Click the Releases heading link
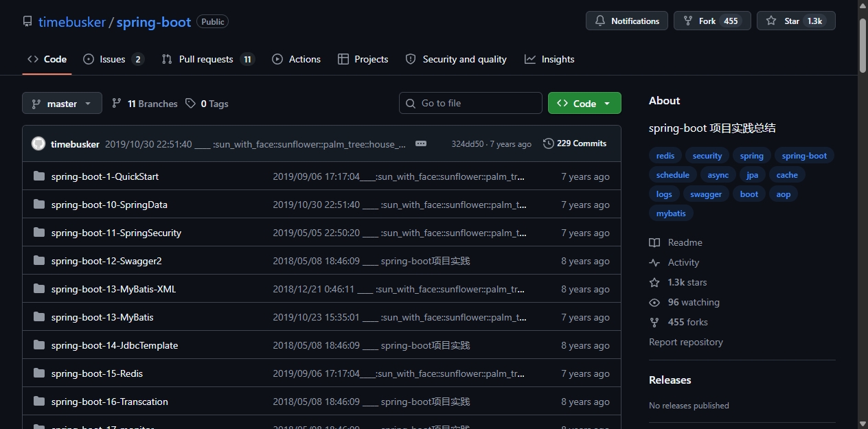Viewport: 868px width, 429px height. tap(670, 380)
